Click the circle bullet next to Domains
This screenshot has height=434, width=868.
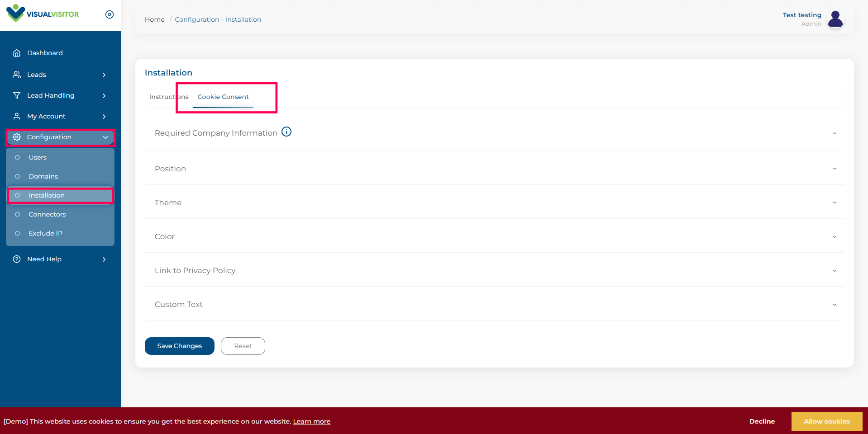18,176
